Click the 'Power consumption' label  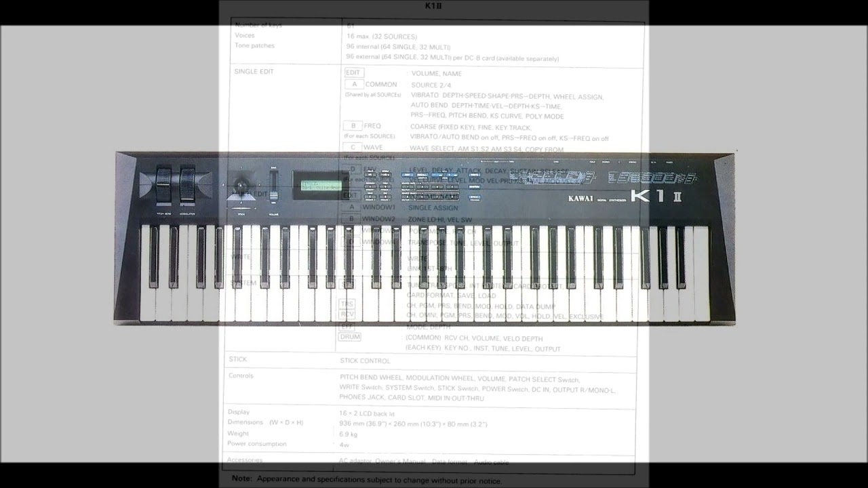[x=257, y=444]
